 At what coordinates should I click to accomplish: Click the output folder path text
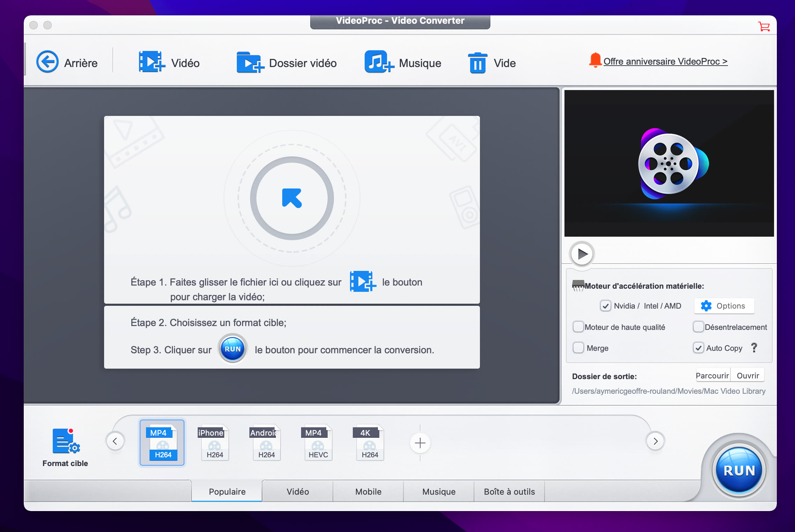(669, 391)
